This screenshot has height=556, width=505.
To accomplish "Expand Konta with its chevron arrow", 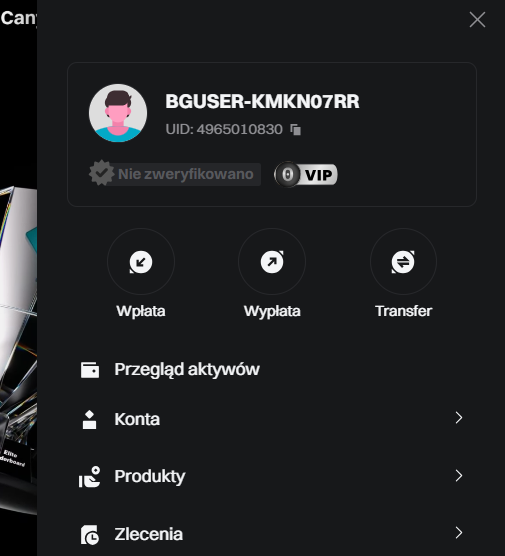I will 459,418.
